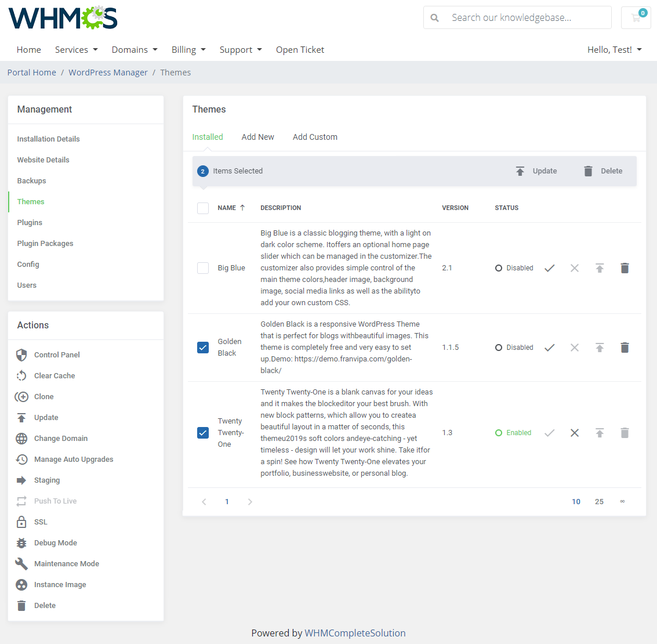Open the Add Custom tab

point(315,136)
